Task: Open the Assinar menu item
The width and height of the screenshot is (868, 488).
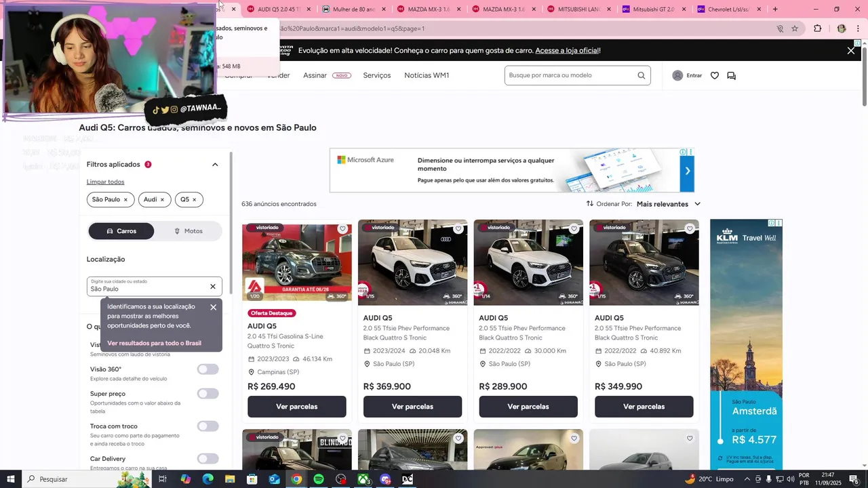Action: coord(315,75)
